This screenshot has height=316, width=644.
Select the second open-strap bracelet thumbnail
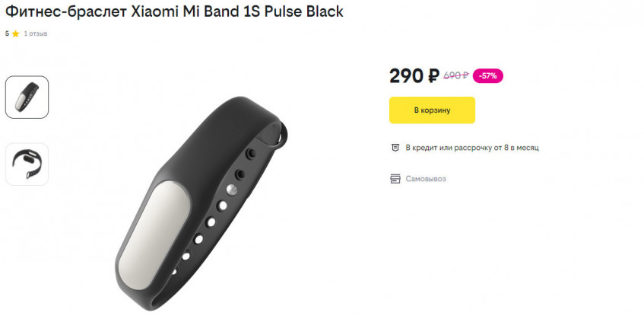(27, 164)
